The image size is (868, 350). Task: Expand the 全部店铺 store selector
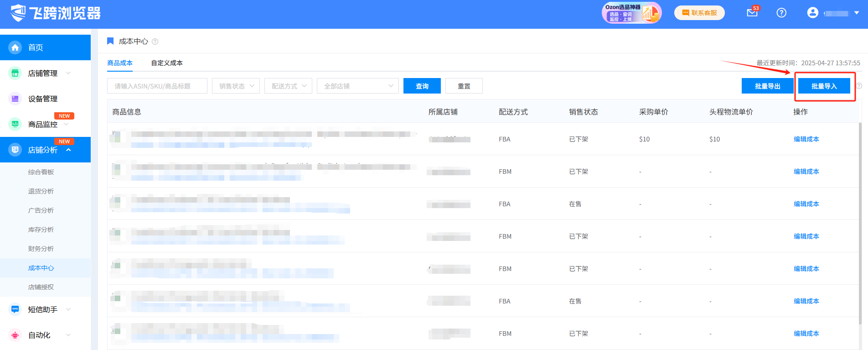(x=357, y=86)
